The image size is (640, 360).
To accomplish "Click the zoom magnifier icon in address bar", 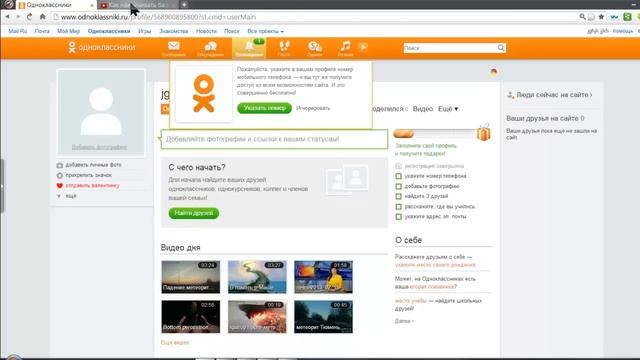I will [582, 17].
